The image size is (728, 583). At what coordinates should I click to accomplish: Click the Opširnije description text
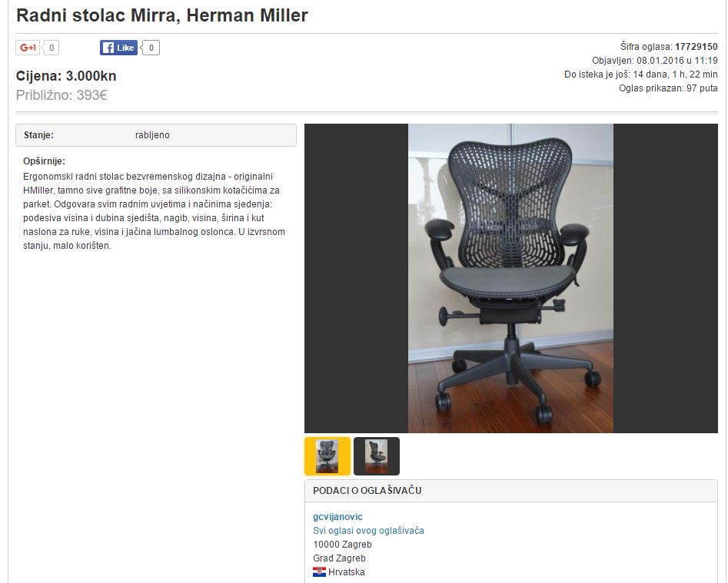coord(155,211)
